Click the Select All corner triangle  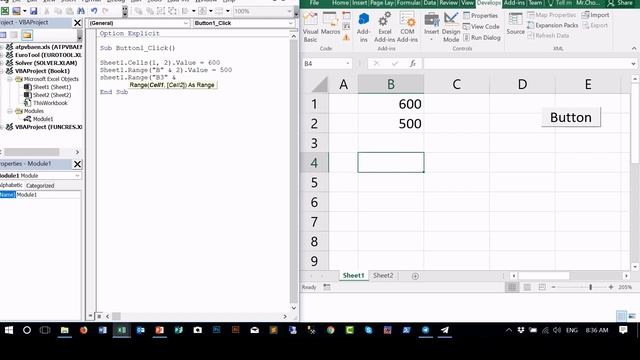pyautogui.click(x=319, y=84)
